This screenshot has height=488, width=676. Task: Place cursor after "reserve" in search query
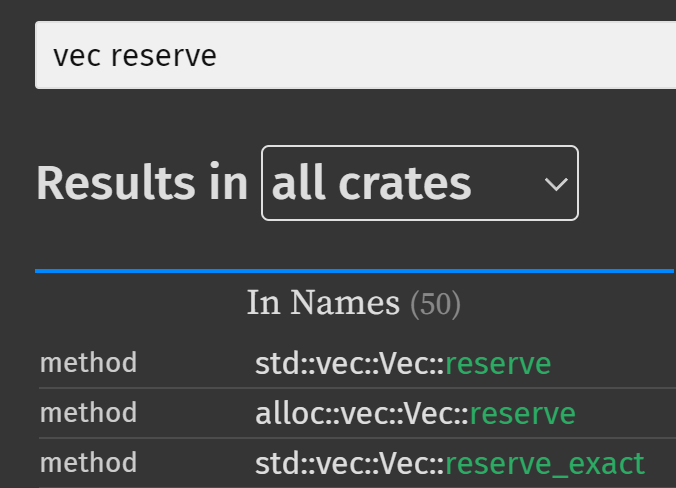[x=218, y=55]
